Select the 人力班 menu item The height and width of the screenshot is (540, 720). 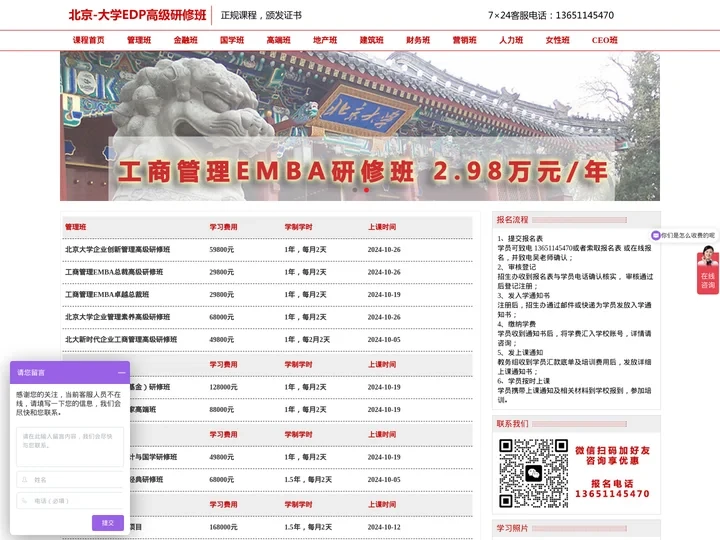(511, 40)
